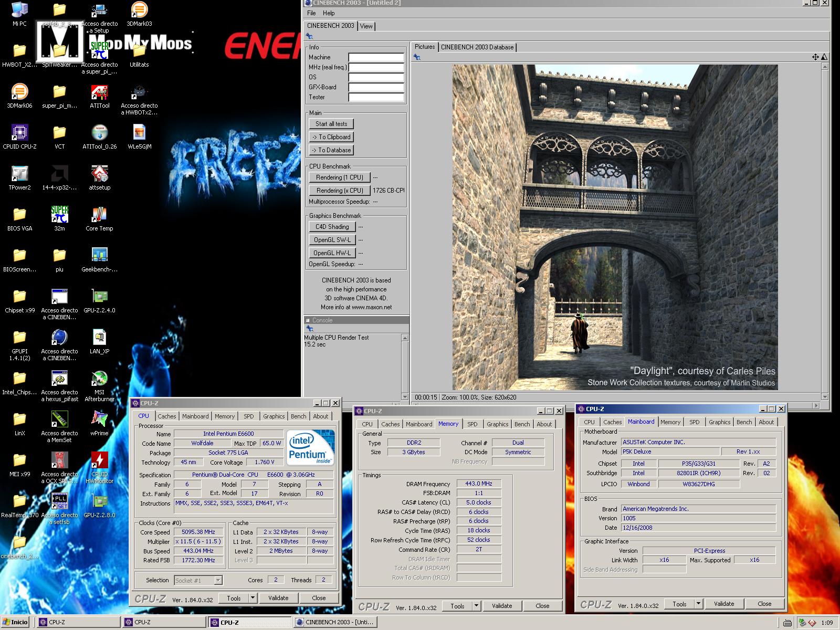Run the Rendering (1 CPU) benchmark
The width and height of the screenshot is (840, 630).
pyautogui.click(x=340, y=177)
